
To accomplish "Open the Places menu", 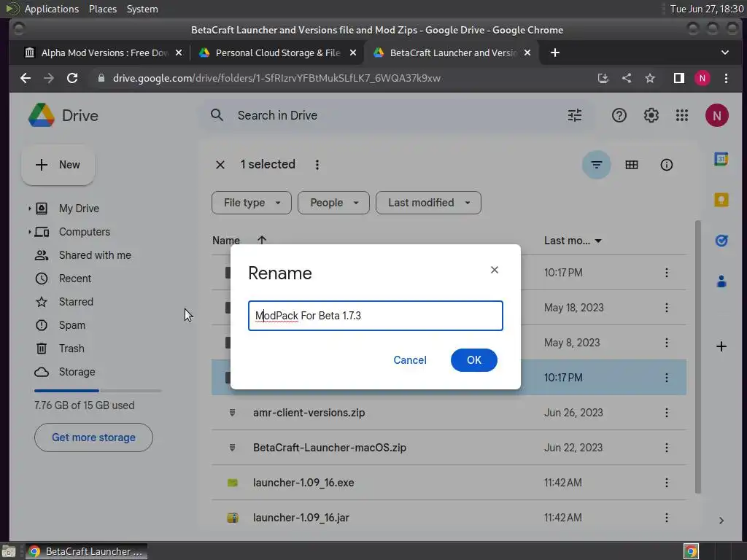I will (102, 9).
